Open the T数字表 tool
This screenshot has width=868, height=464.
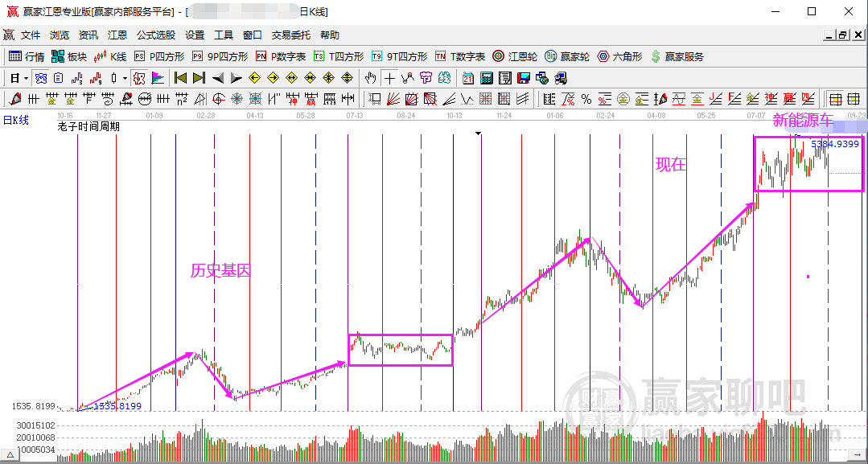click(x=459, y=56)
